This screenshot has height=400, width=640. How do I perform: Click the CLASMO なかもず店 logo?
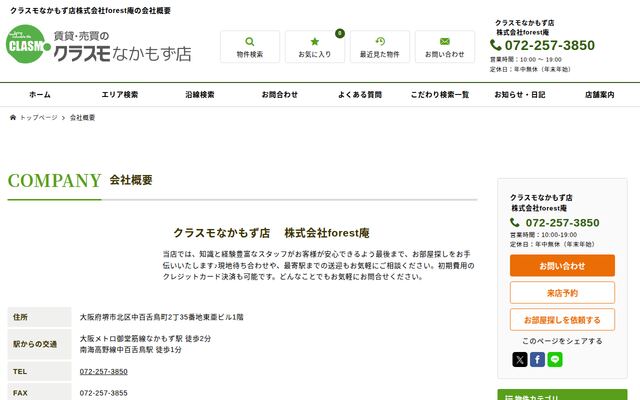point(98,44)
